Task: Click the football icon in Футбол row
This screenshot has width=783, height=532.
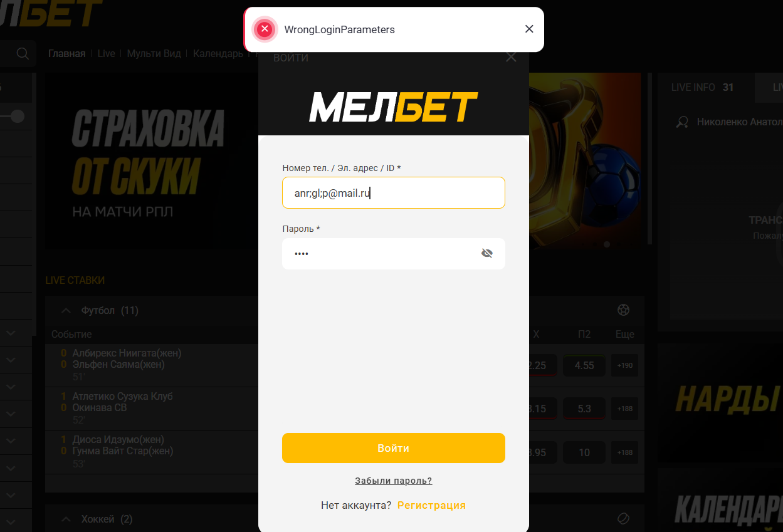Action: (623, 310)
